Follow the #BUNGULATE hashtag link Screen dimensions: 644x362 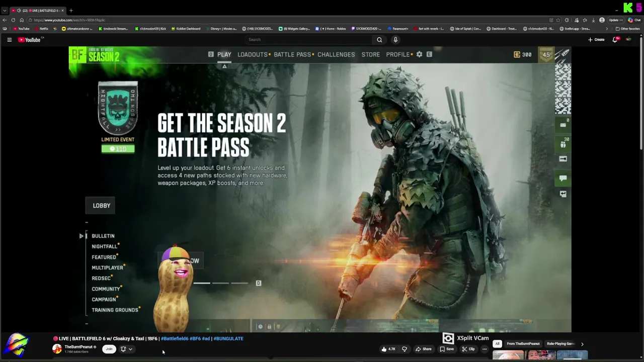(228, 338)
